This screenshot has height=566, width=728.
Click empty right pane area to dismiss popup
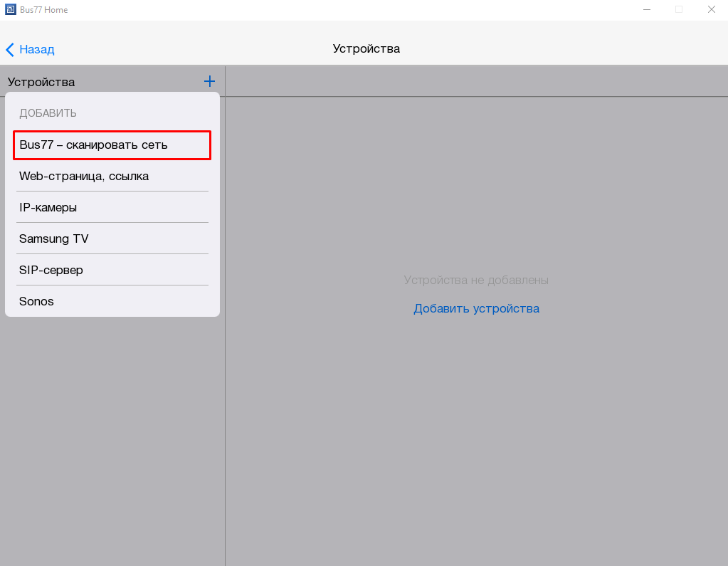click(477, 427)
